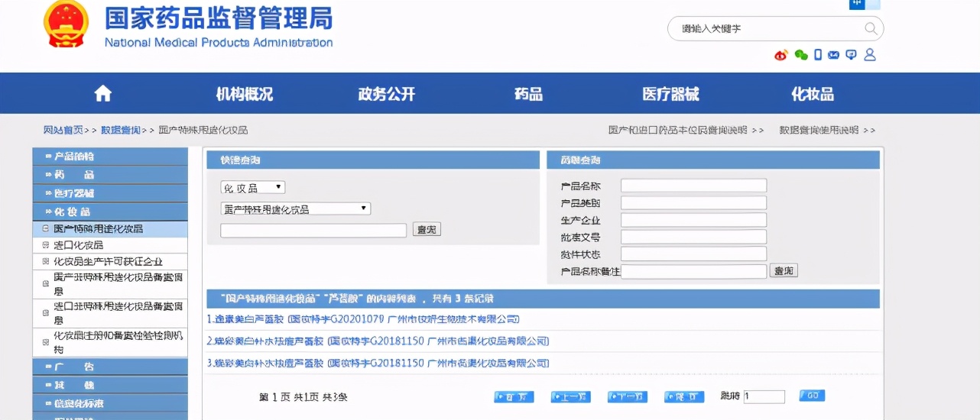Select 进口化妆品 in the sidebar

[x=78, y=245]
